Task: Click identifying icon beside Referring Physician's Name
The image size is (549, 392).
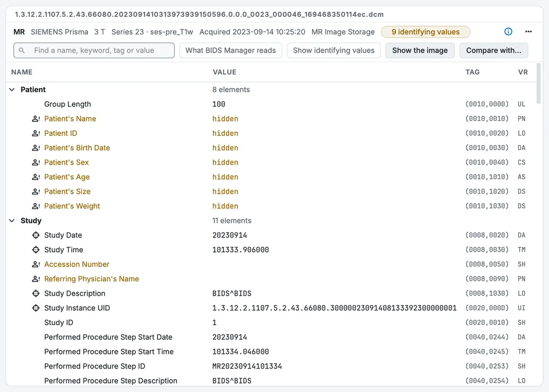Action: (x=36, y=279)
